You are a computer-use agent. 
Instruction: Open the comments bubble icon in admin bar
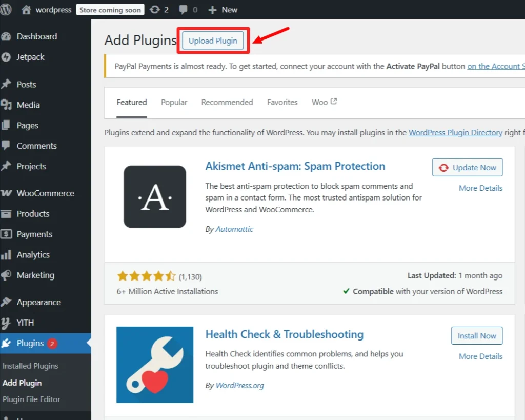point(183,10)
